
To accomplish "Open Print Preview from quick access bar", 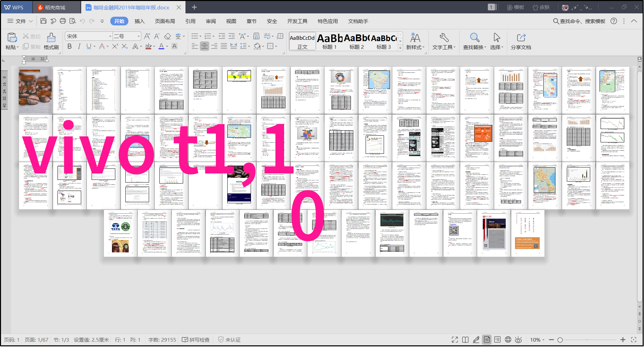I will pos(73,21).
